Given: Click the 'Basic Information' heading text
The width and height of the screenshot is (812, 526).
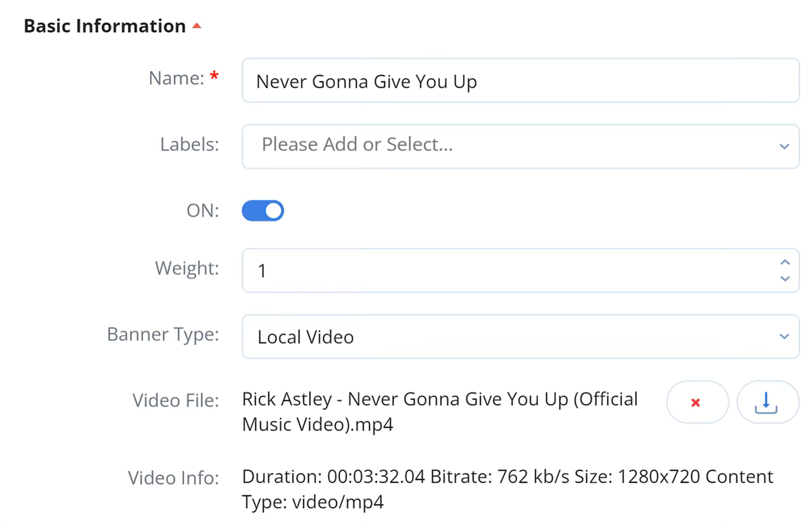Looking at the screenshot, I should [x=105, y=26].
